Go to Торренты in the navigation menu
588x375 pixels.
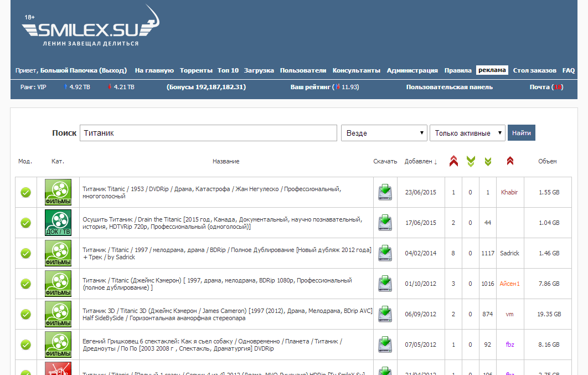tap(196, 70)
